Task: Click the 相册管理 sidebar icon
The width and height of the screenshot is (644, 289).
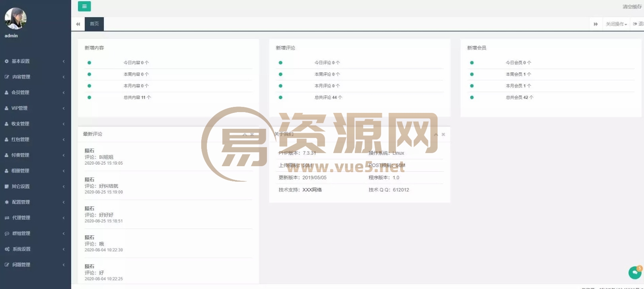Action: point(7,171)
